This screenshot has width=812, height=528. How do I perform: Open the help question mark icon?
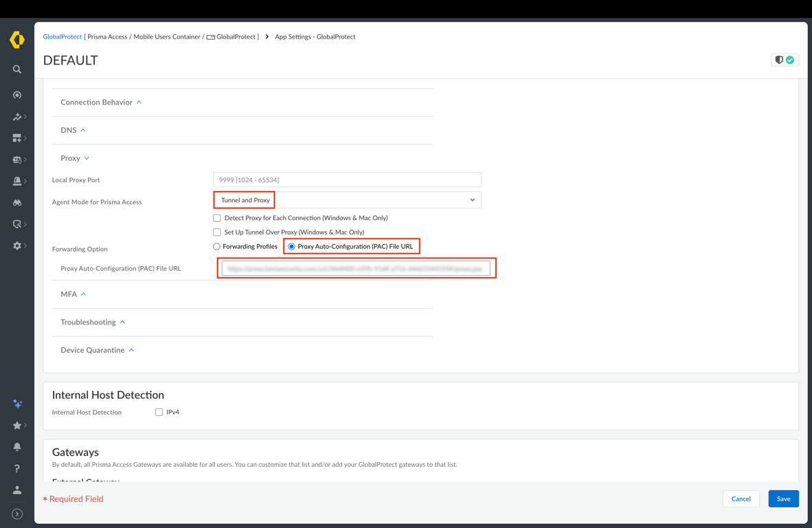17,468
